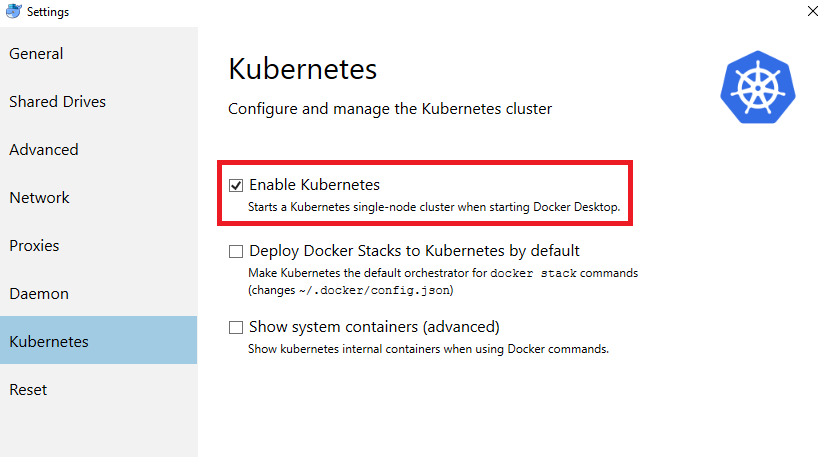This screenshot has height=460, width=824.
Task: Open the Network settings page
Action: tap(39, 198)
